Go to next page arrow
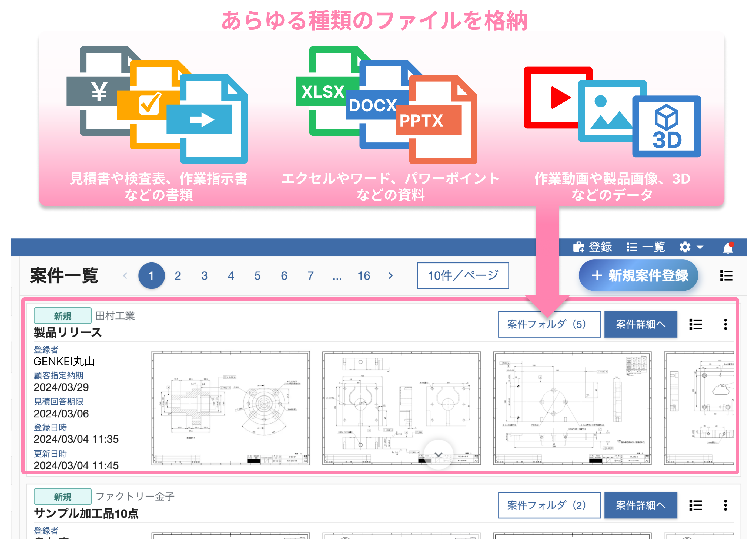The image size is (756, 539). [390, 275]
